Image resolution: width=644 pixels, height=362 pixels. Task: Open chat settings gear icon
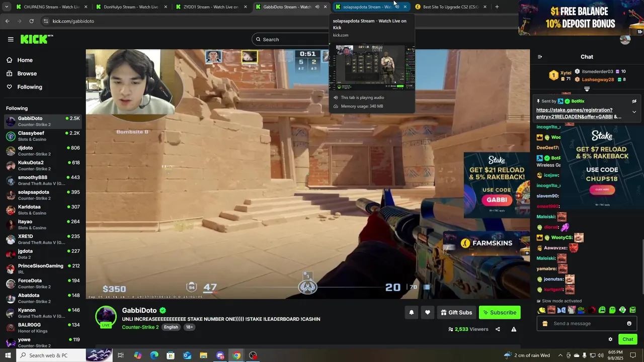[610, 339]
